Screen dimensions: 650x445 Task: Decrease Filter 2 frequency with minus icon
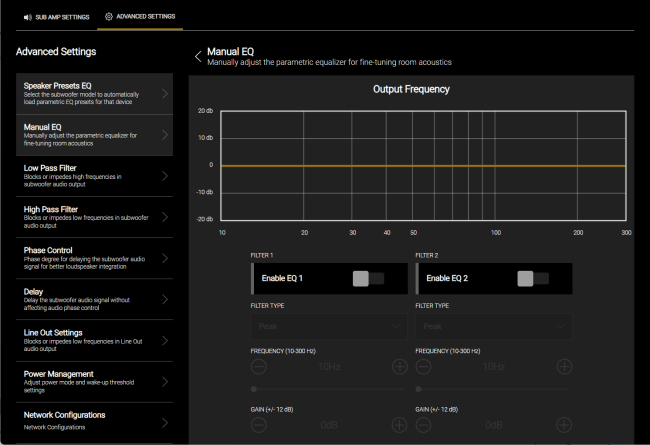pos(423,367)
